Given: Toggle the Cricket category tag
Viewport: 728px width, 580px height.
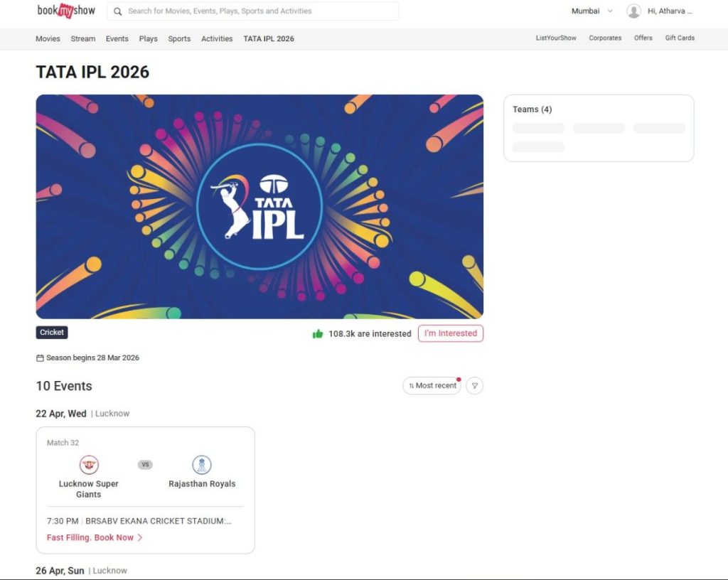Looking at the screenshot, I should point(51,332).
